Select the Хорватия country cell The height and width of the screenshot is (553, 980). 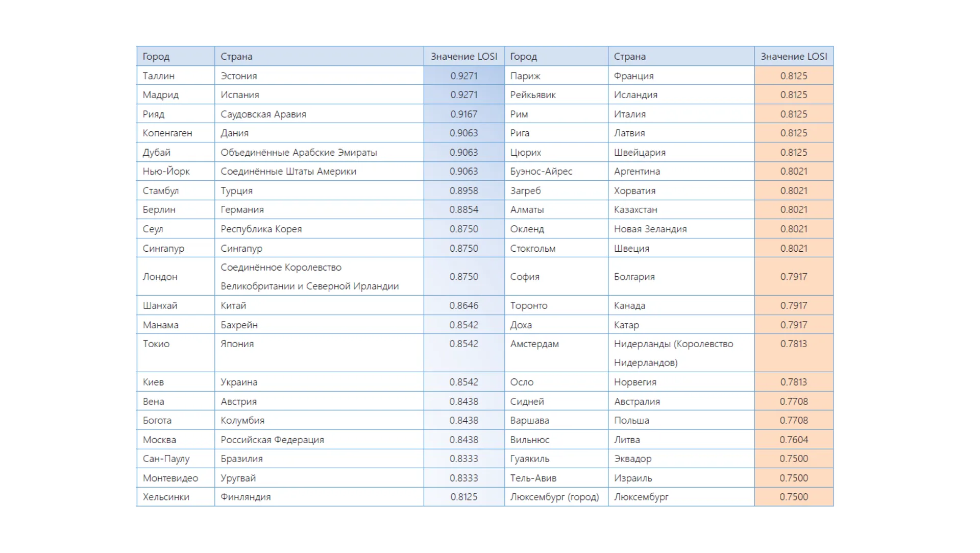[x=681, y=190]
